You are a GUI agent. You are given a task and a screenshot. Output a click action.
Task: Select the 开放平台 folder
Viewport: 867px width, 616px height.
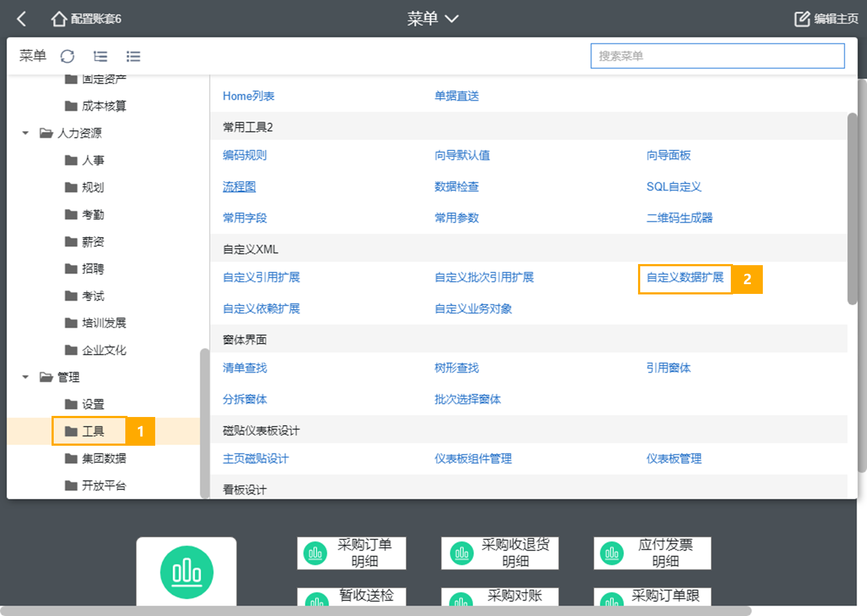tap(95, 485)
